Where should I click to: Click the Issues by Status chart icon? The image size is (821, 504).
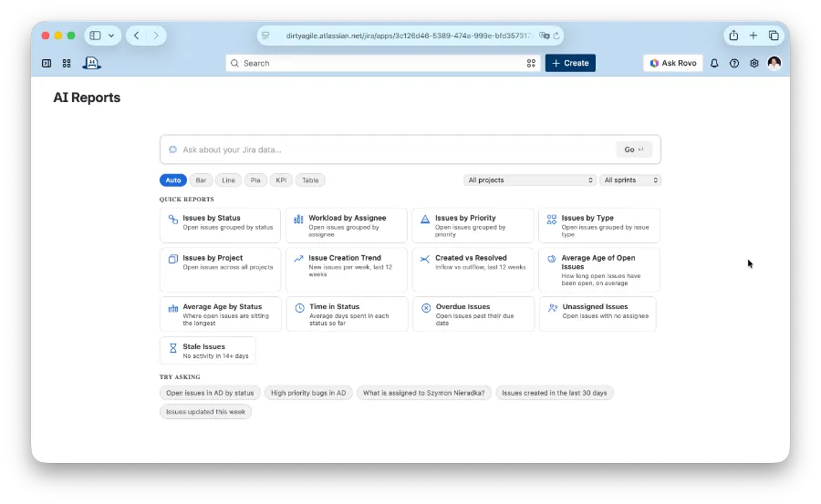tap(172, 220)
